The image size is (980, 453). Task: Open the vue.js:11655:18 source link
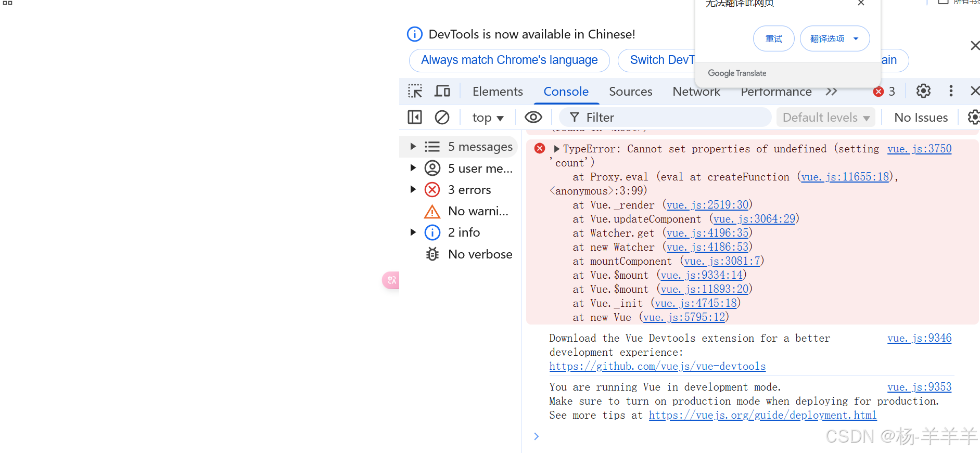tap(845, 177)
